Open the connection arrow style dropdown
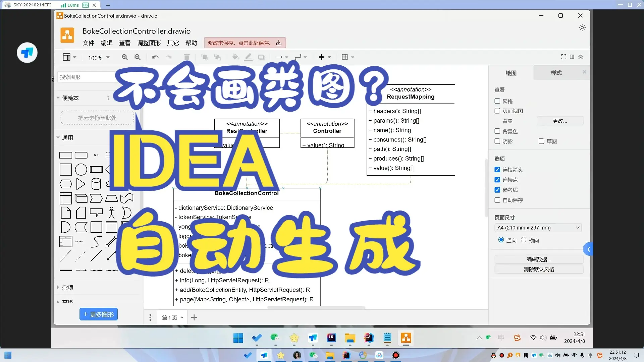The width and height of the screenshot is (644, 362). point(282,57)
